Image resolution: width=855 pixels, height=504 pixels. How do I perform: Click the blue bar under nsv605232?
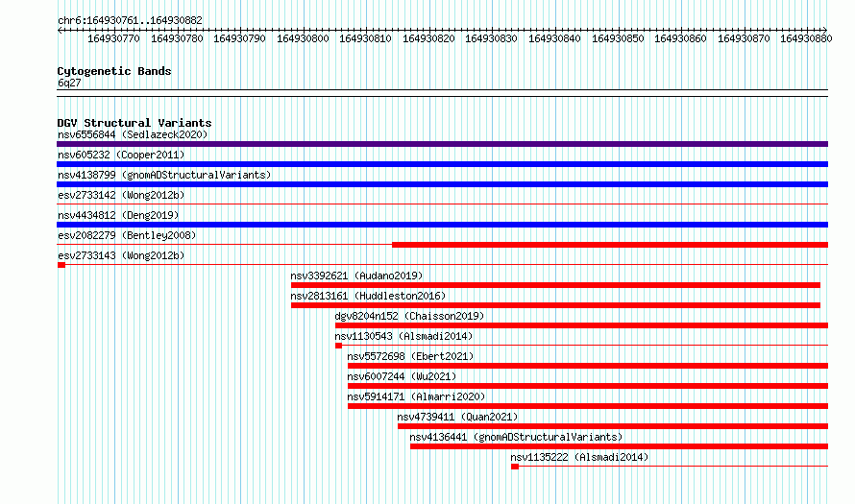[x=442, y=164]
